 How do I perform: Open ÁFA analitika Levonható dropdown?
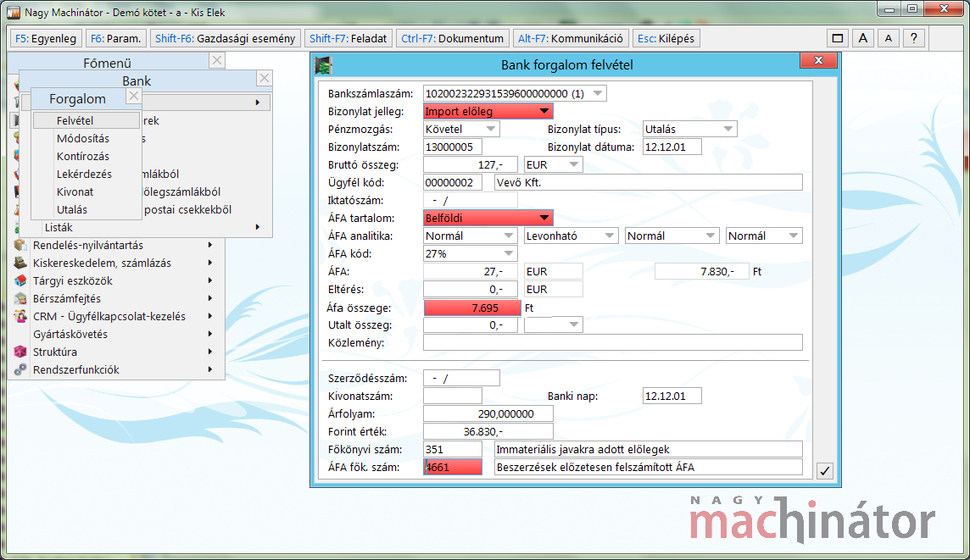point(610,236)
